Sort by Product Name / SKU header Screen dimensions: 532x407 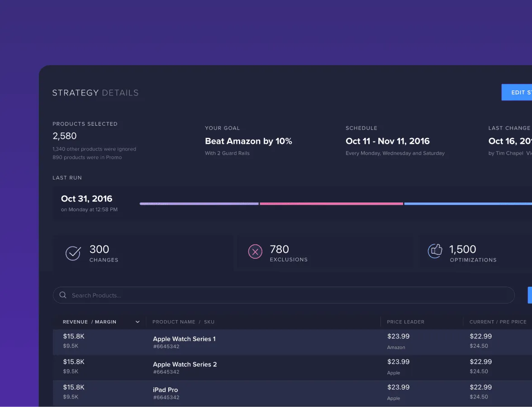click(183, 322)
